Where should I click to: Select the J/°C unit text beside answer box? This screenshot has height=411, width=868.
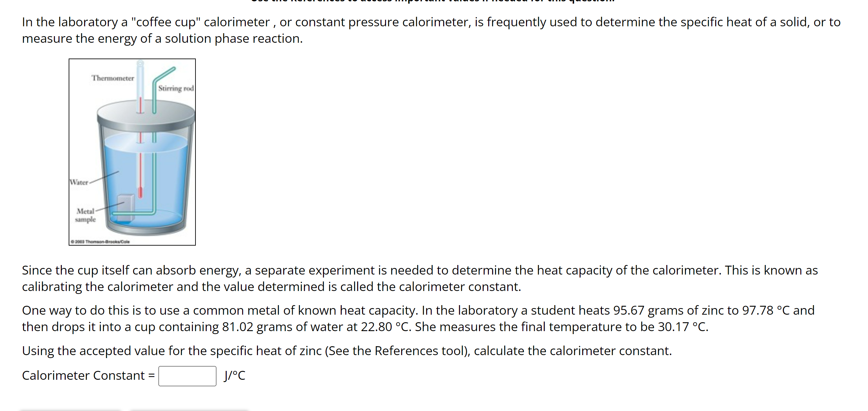(235, 375)
